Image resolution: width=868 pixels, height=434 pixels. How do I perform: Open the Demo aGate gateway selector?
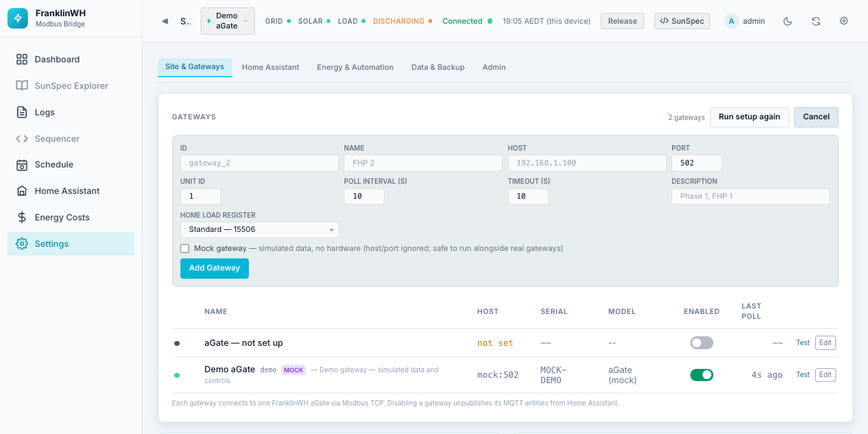coord(227,21)
